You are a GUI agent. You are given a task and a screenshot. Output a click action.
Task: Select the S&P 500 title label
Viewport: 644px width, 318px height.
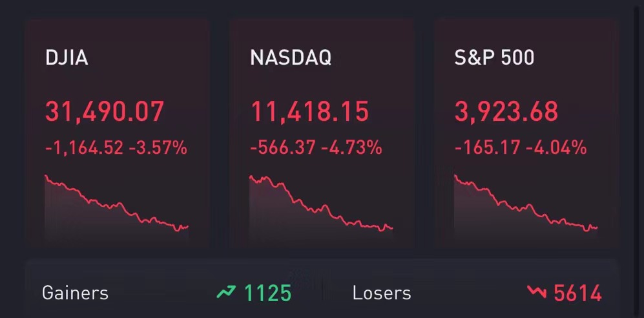click(495, 58)
